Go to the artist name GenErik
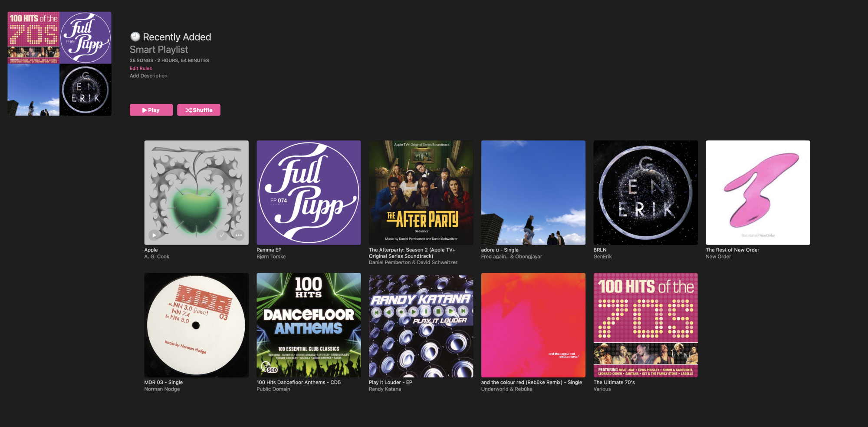 click(x=603, y=257)
